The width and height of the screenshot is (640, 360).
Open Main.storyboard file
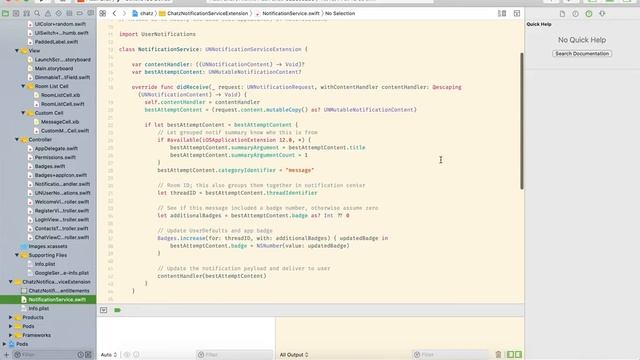click(x=53, y=69)
